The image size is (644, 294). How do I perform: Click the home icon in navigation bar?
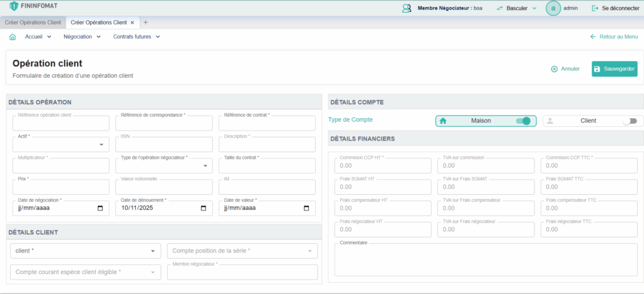[x=13, y=37]
